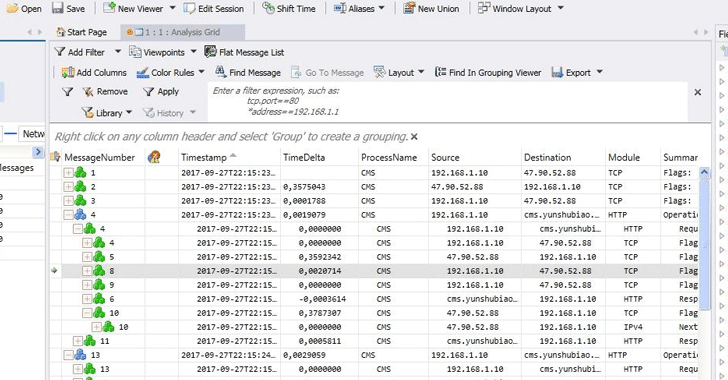Expand message row 1
The height and width of the screenshot is (380, 728).
(68, 173)
